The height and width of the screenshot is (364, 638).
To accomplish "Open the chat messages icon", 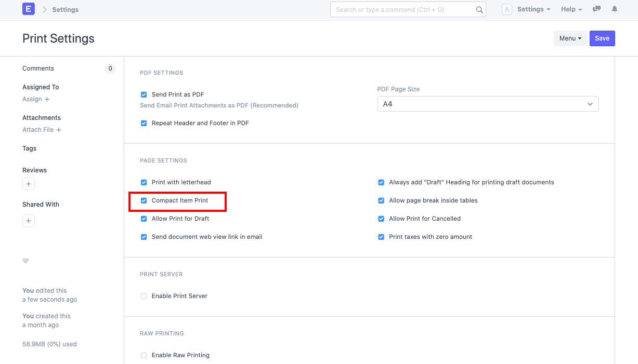I will (597, 9).
